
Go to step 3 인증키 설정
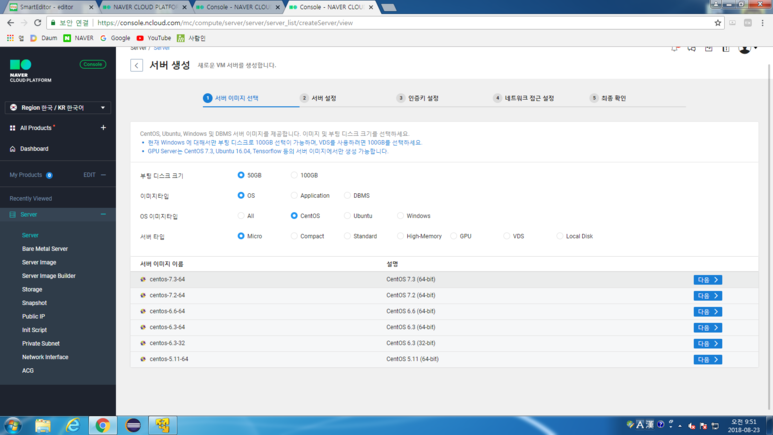pos(418,98)
